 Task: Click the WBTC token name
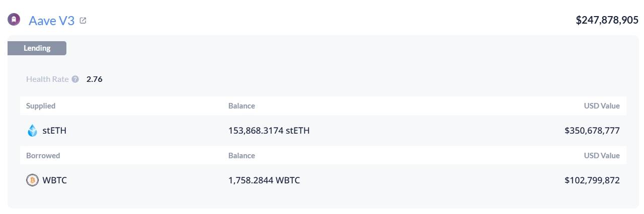[x=54, y=180]
